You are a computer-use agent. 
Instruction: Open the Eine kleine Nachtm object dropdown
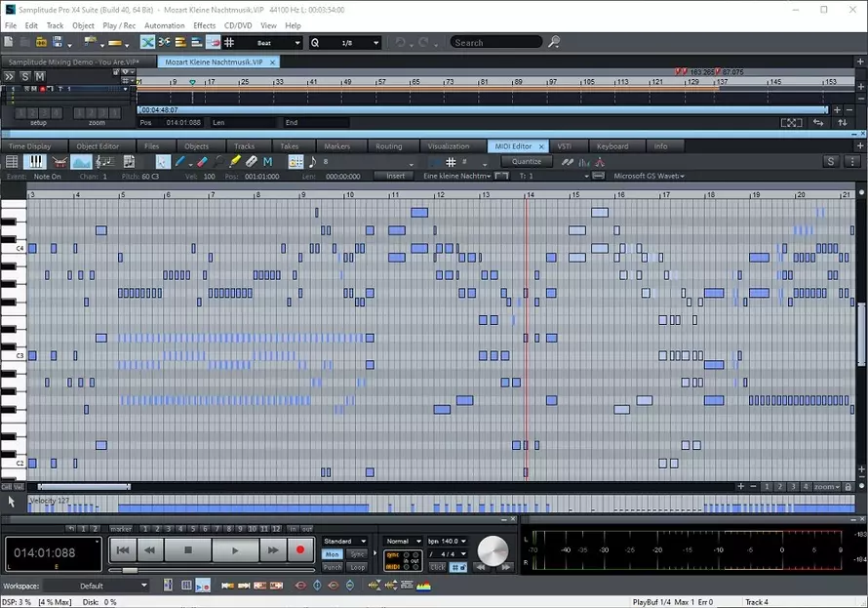457,176
